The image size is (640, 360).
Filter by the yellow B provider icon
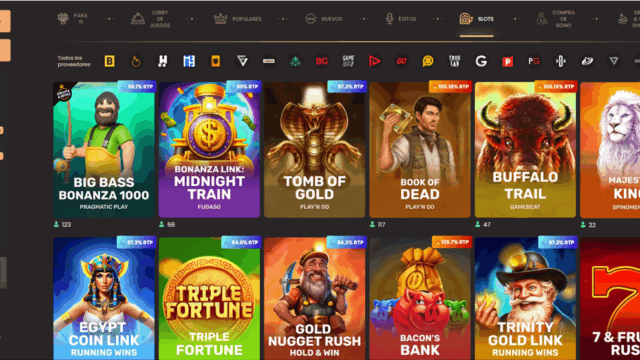tap(109, 61)
